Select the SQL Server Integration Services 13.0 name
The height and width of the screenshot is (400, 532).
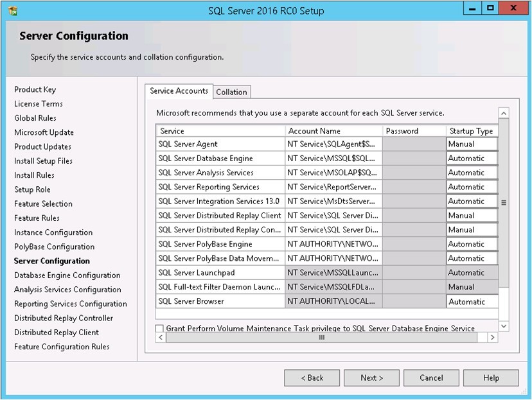[x=219, y=201]
